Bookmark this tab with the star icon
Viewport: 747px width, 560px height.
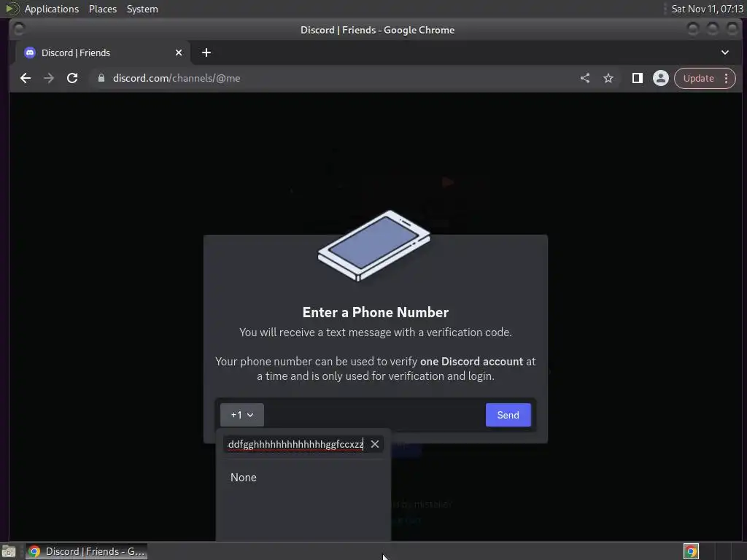(608, 78)
